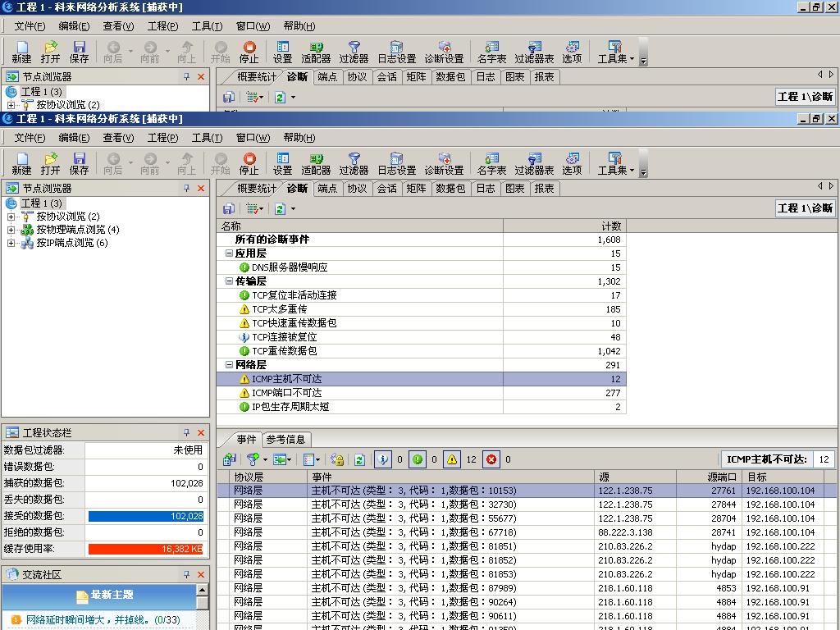
Task: Open the column layout icon in the events toolbar
Action: click(309, 459)
